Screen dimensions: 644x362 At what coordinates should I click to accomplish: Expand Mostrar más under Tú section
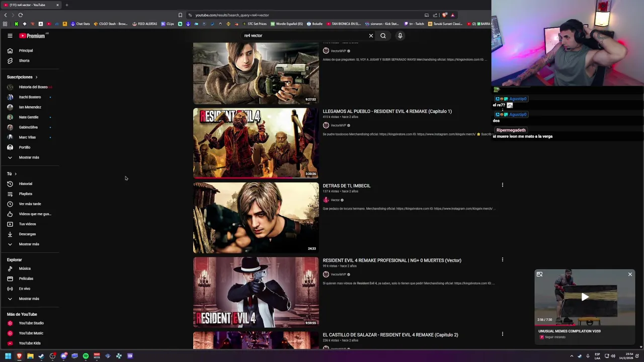point(30,244)
